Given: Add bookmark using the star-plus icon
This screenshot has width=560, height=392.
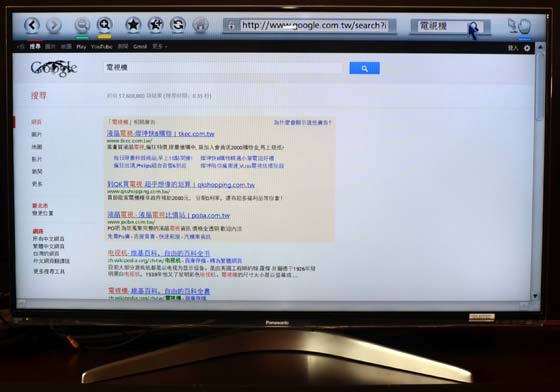Looking at the screenshot, I should tap(155, 25).
